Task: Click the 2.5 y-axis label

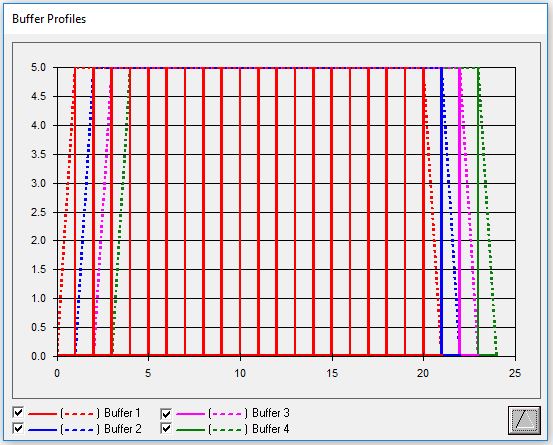Action: coord(38,212)
